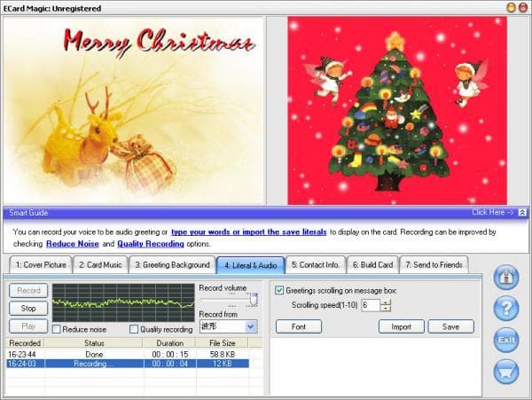Open the Send to Friends tab
The width and height of the screenshot is (532, 400).
(435, 264)
